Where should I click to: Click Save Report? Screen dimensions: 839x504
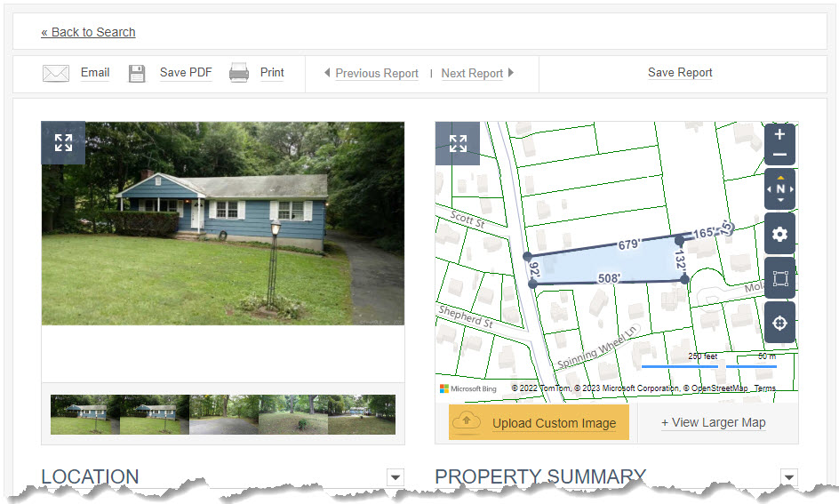(680, 73)
